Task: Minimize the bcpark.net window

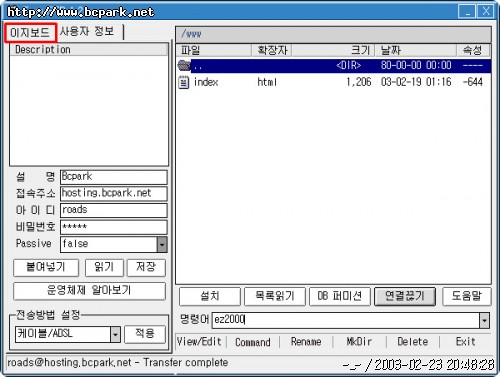Action: [467, 12]
